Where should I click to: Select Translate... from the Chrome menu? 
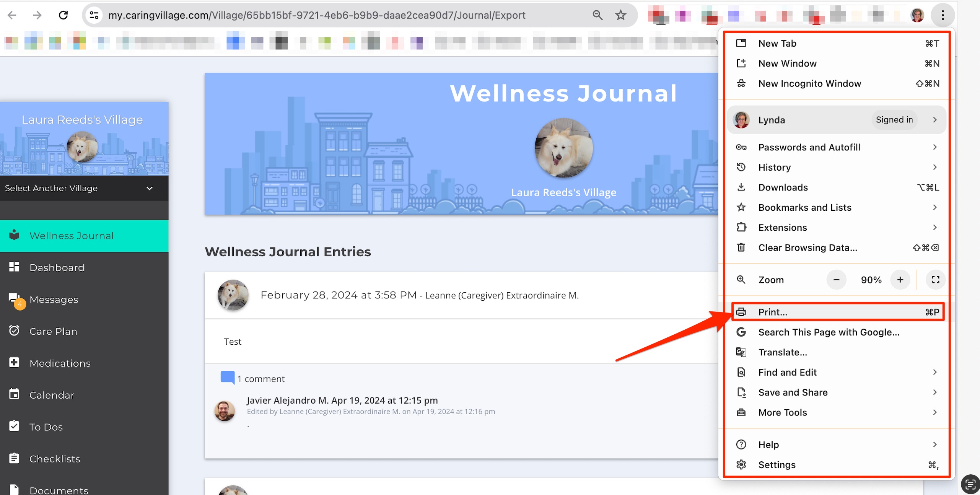[837, 352]
